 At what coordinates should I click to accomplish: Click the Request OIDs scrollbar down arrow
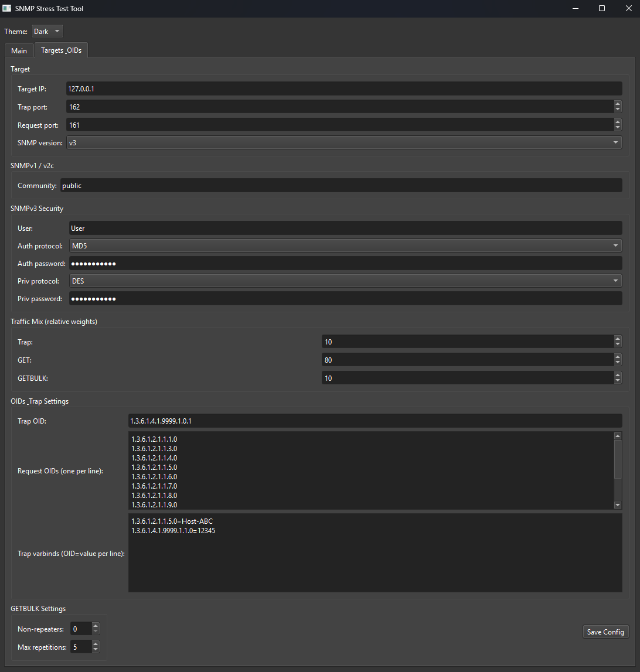pos(618,504)
